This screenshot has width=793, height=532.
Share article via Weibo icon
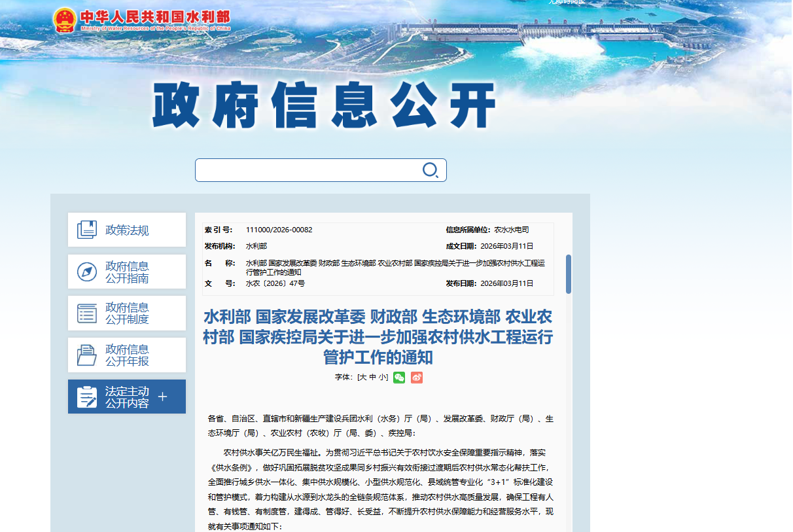(417, 378)
